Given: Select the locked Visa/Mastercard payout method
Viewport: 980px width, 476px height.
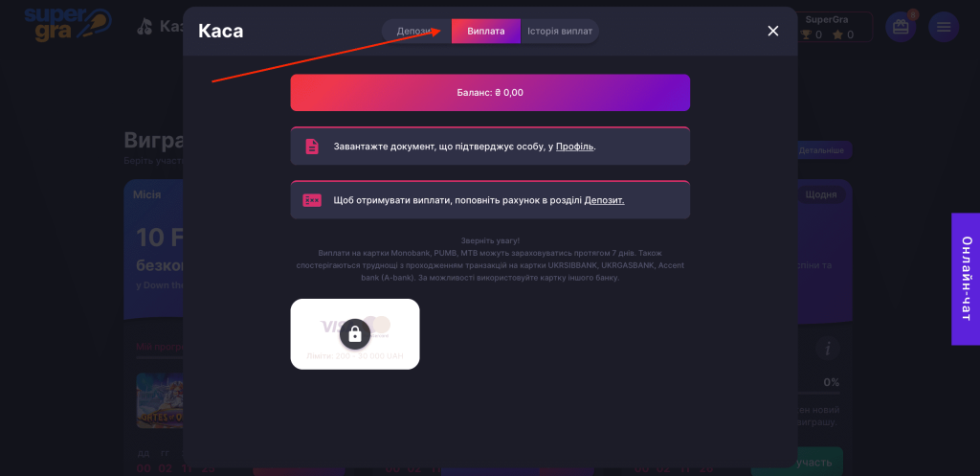Looking at the screenshot, I should coord(355,334).
